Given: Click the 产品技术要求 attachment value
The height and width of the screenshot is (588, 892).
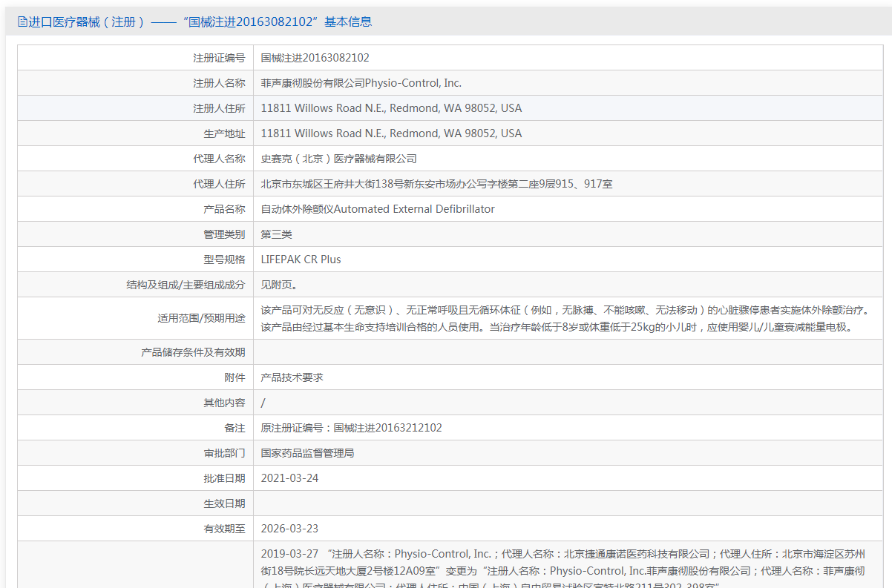Looking at the screenshot, I should (x=292, y=377).
